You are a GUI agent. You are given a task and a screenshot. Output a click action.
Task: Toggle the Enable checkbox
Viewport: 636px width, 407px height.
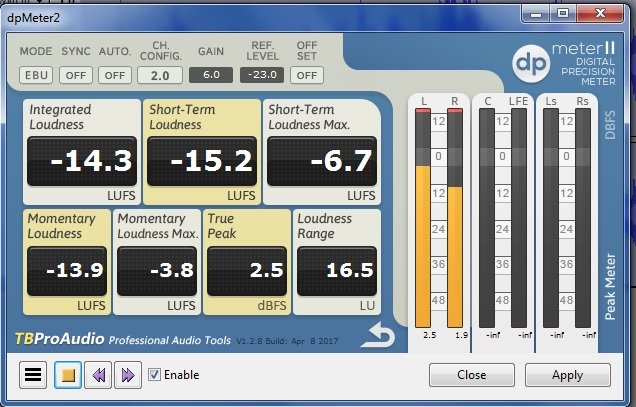154,374
